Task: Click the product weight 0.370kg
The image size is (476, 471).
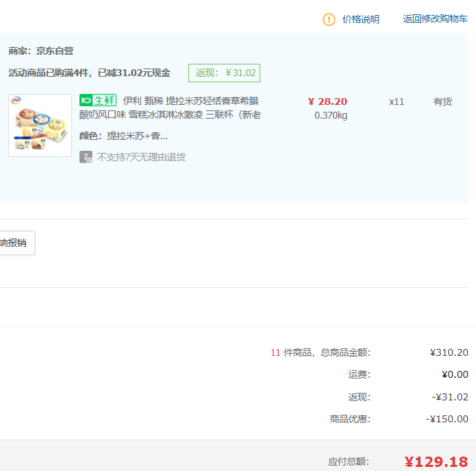Action: 331,115
